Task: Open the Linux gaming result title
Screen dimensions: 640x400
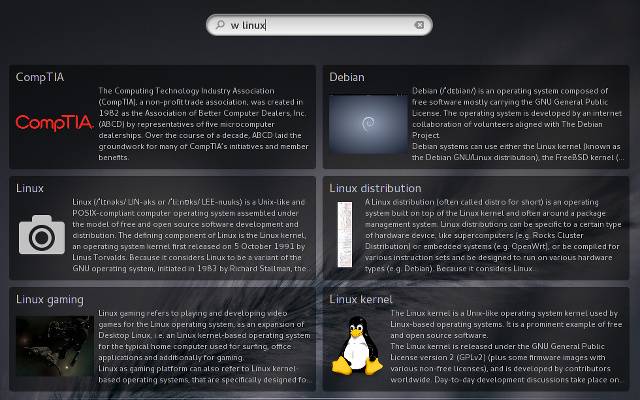Action: 50,300
